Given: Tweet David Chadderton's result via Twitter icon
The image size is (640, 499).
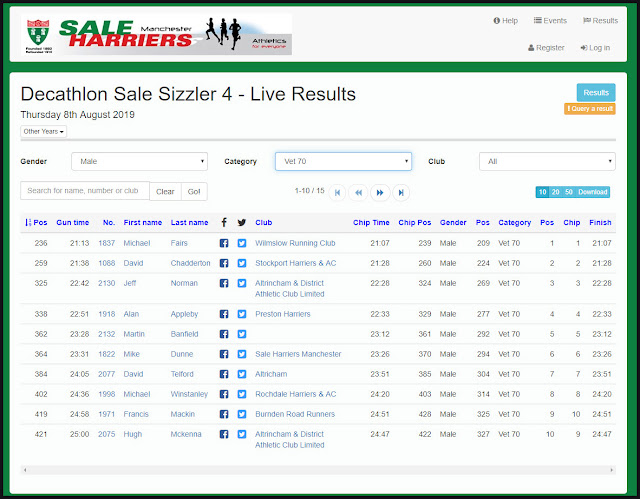Looking at the screenshot, I should pos(242,263).
